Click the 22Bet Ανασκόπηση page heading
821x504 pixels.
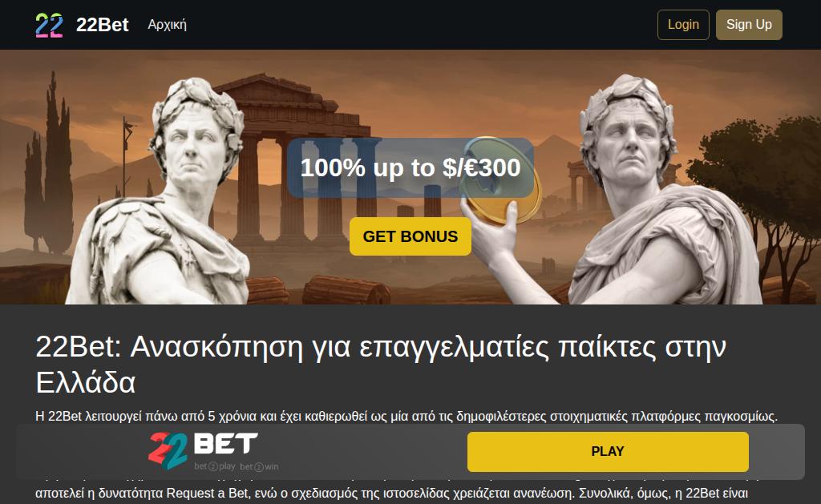[x=381, y=365]
